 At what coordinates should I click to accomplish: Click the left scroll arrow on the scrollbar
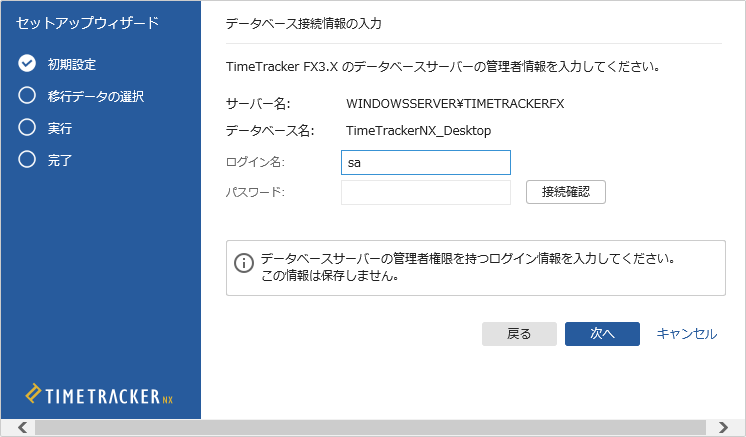click(x=22, y=427)
